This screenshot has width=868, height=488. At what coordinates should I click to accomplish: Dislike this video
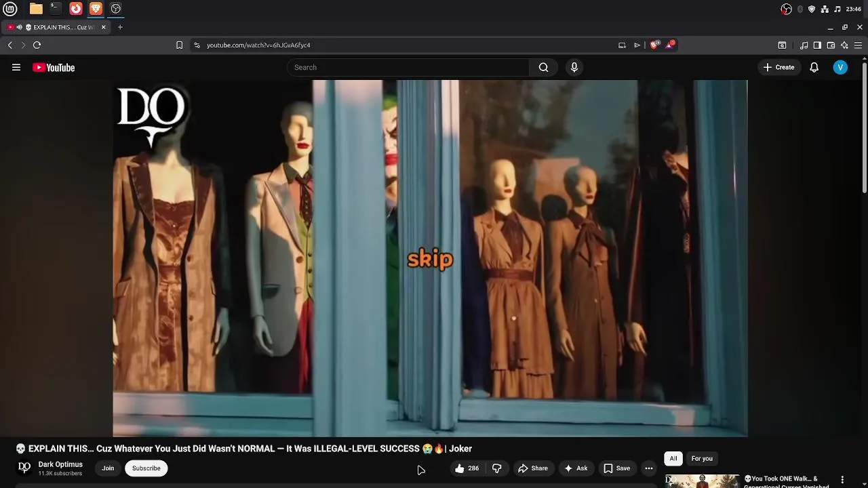click(497, 468)
